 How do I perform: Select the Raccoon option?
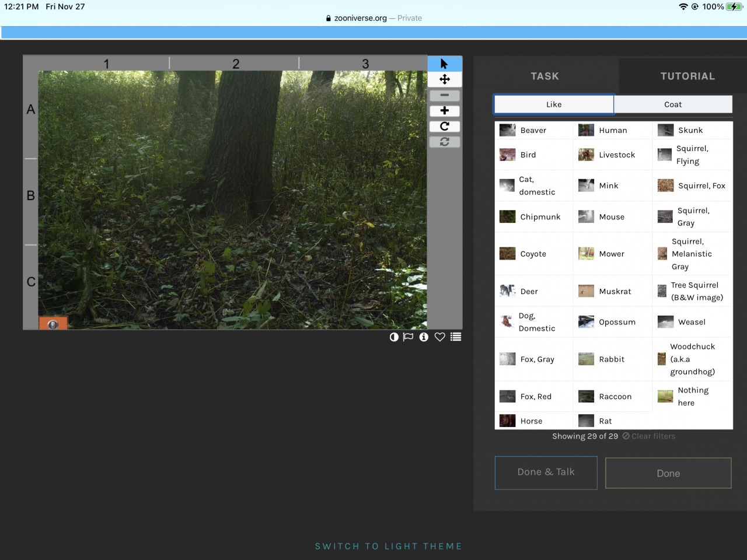pos(613,397)
